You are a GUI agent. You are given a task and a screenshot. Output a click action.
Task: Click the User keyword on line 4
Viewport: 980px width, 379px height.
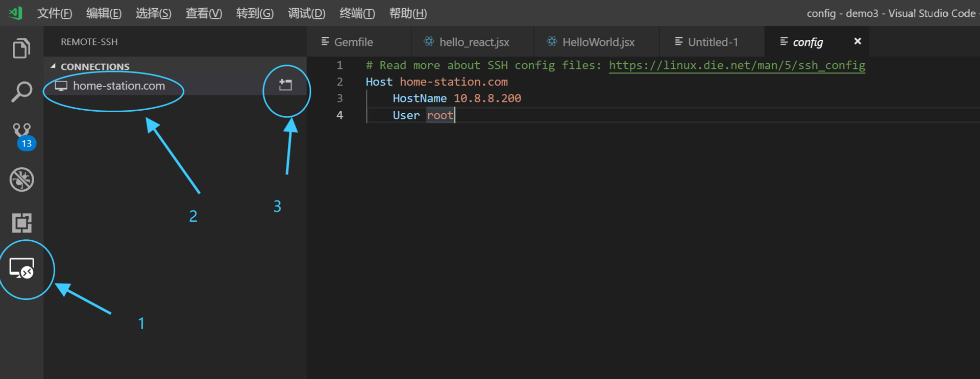406,115
